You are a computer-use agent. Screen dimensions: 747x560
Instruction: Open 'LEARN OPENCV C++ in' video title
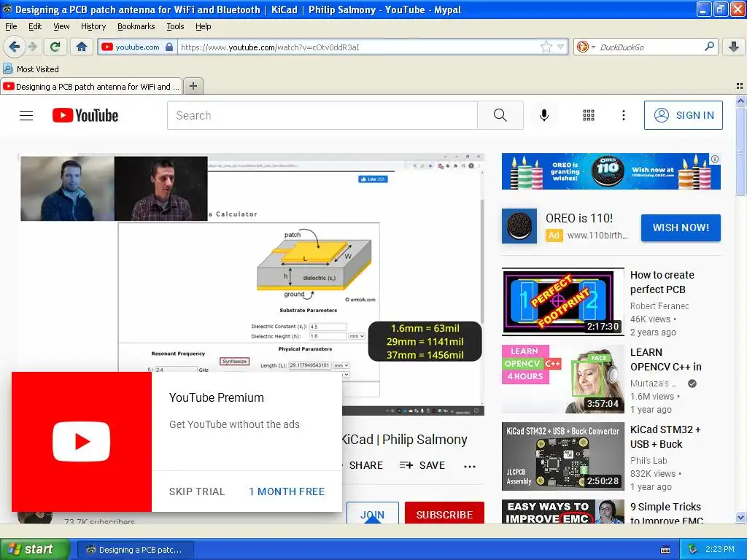click(665, 359)
